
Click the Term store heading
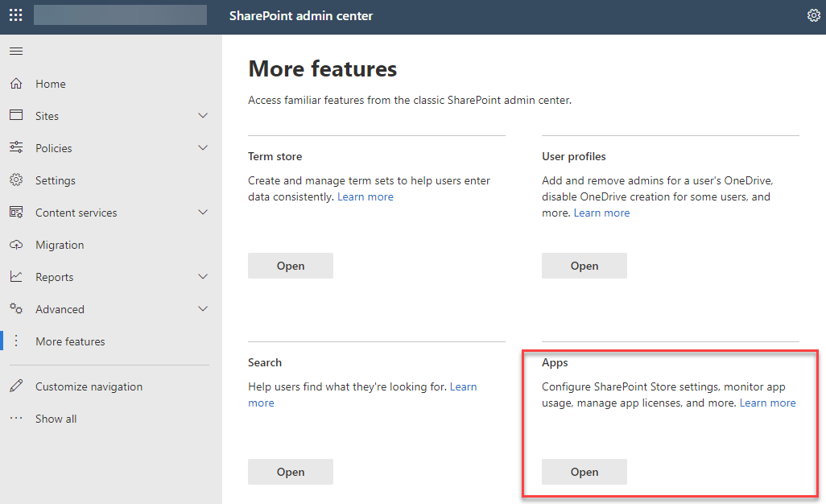tap(275, 156)
